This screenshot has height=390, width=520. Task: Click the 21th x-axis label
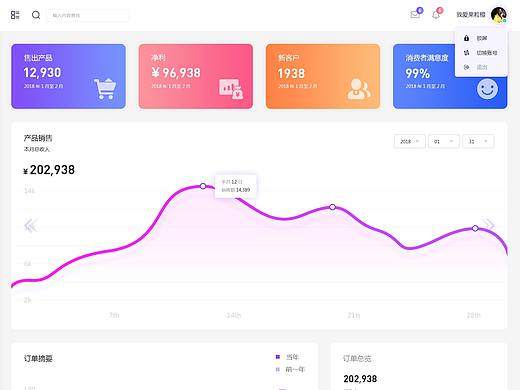click(354, 315)
